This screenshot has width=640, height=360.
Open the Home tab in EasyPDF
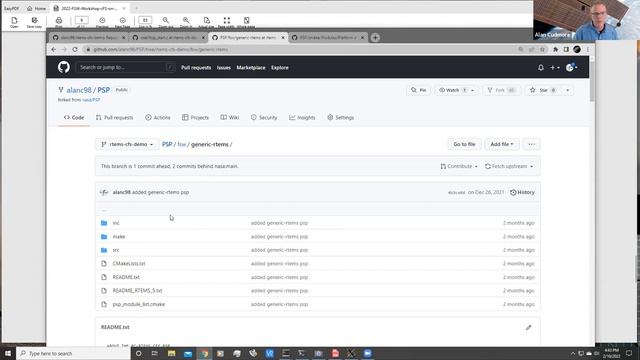tap(36, 8)
